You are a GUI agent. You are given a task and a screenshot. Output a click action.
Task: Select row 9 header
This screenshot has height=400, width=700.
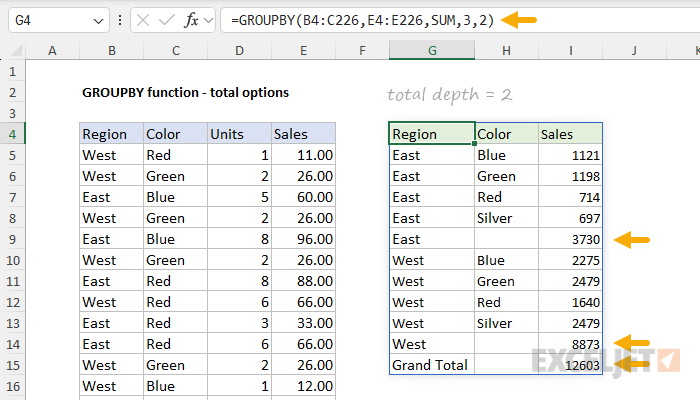tap(12, 239)
